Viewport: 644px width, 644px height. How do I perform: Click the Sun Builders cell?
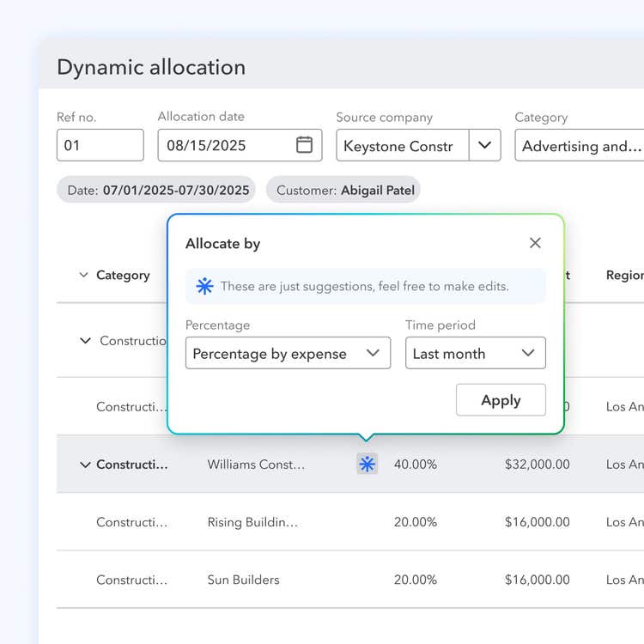point(243,580)
